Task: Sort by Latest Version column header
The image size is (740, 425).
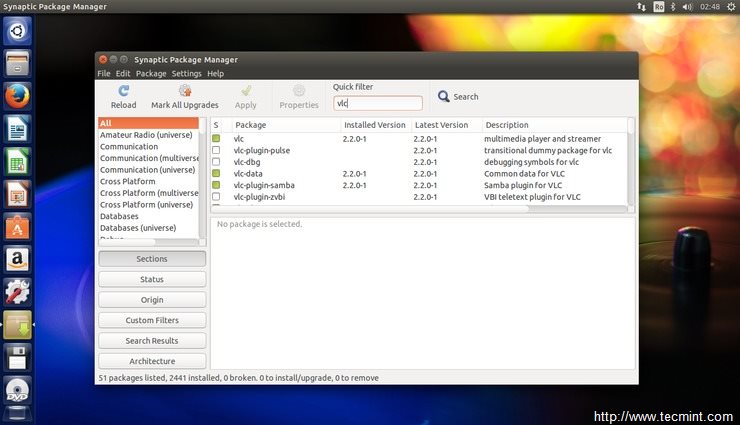Action: [441, 125]
